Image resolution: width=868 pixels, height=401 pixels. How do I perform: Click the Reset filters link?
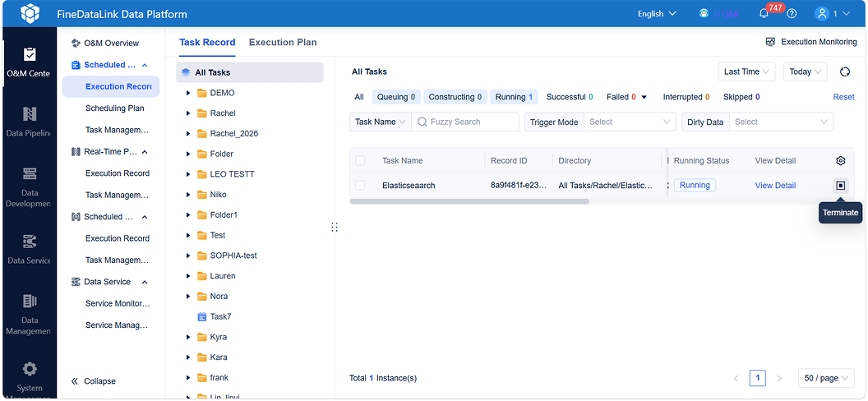(843, 97)
